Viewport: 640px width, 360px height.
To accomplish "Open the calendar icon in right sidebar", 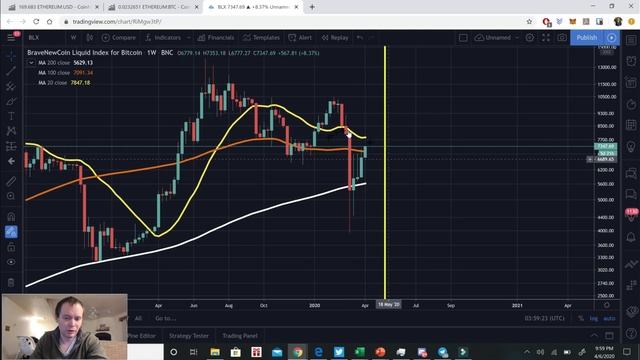I will (x=631, y=125).
